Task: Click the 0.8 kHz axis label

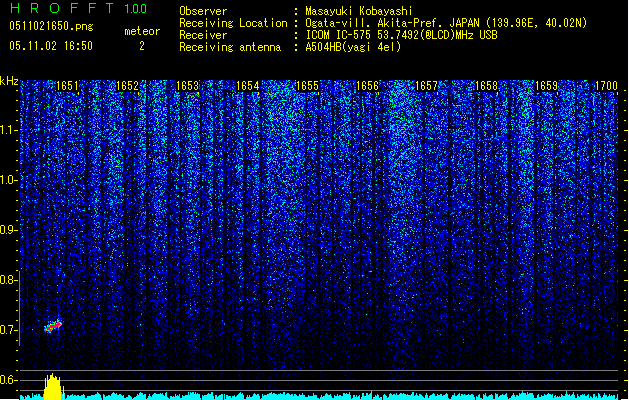Action: (x=8, y=280)
